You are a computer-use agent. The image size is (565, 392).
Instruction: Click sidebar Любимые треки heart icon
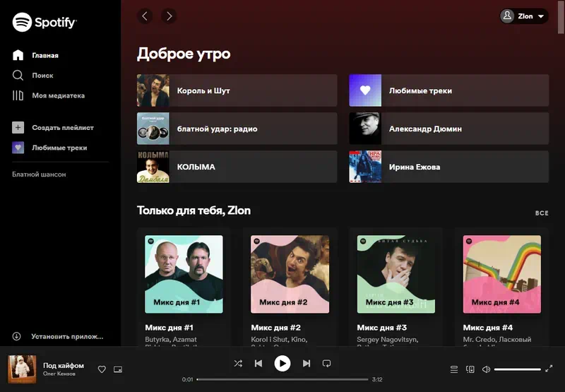(x=18, y=148)
